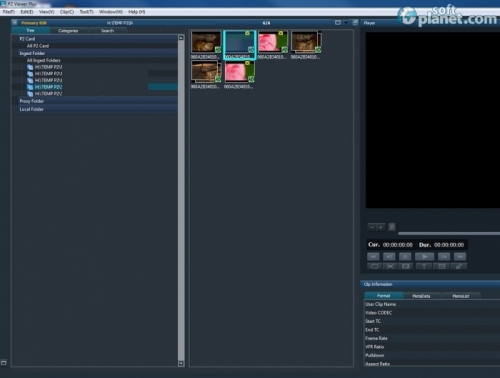Select the stacked brown clip thumbnail in top row

(306, 42)
